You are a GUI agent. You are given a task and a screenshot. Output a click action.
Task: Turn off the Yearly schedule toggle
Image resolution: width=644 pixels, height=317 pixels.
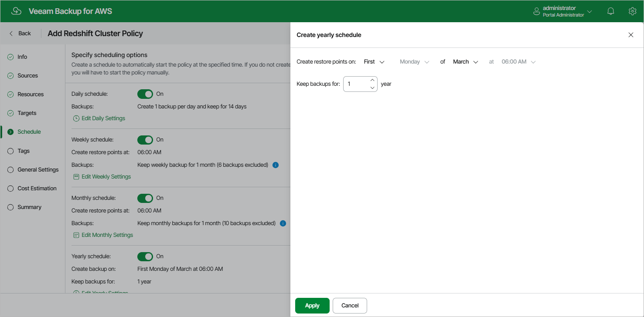[x=145, y=256]
